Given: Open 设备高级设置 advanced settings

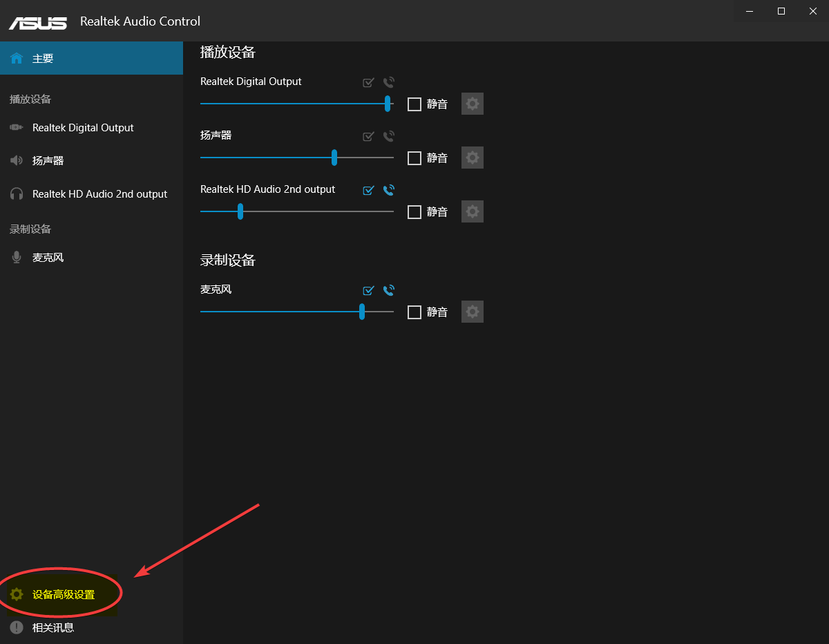Looking at the screenshot, I should coord(63,594).
